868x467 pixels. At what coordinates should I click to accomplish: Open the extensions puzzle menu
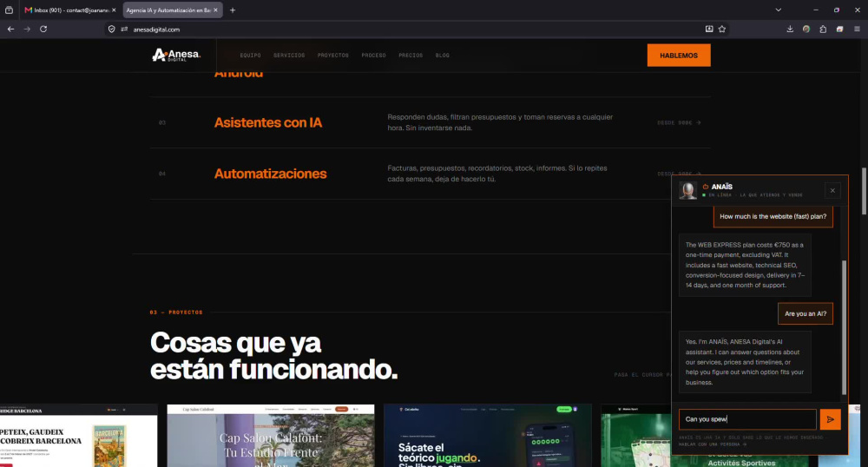click(823, 30)
